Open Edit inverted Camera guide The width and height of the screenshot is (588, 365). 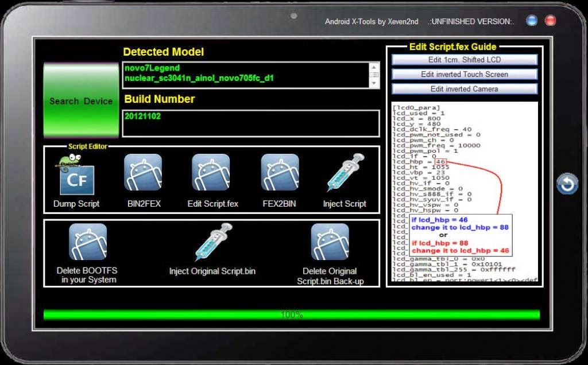[x=464, y=89]
